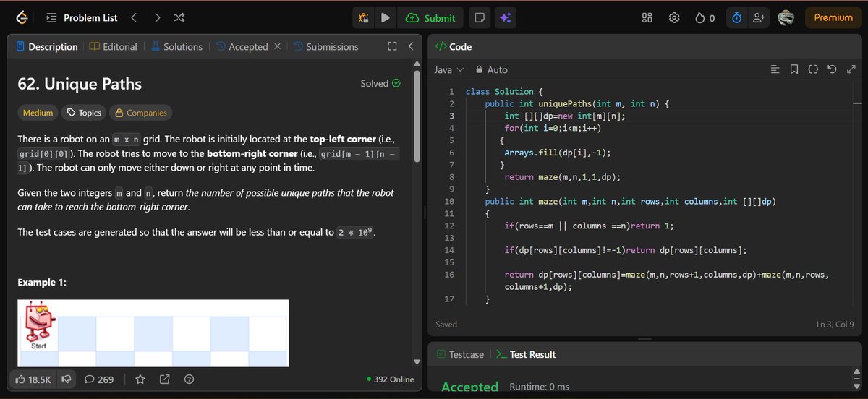Viewport: 868px width, 399px height.
Task: Run the code with play icon
Action: tap(386, 18)
